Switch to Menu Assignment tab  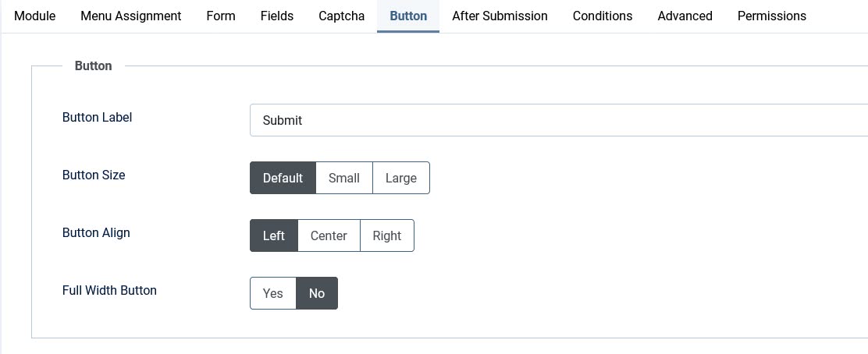[x=131, y=16]
